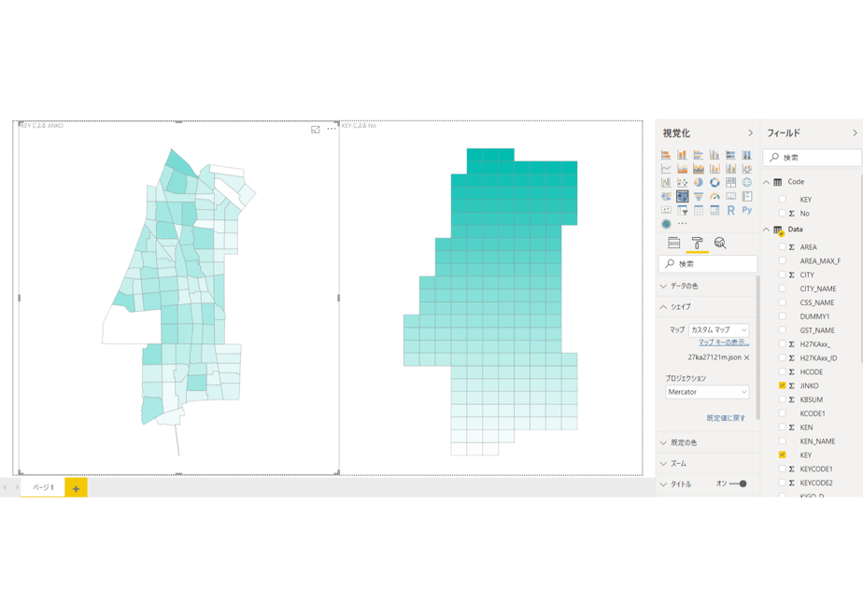
Task: Click the マップ キーの表示 link
Action: (x=724, y=343)
